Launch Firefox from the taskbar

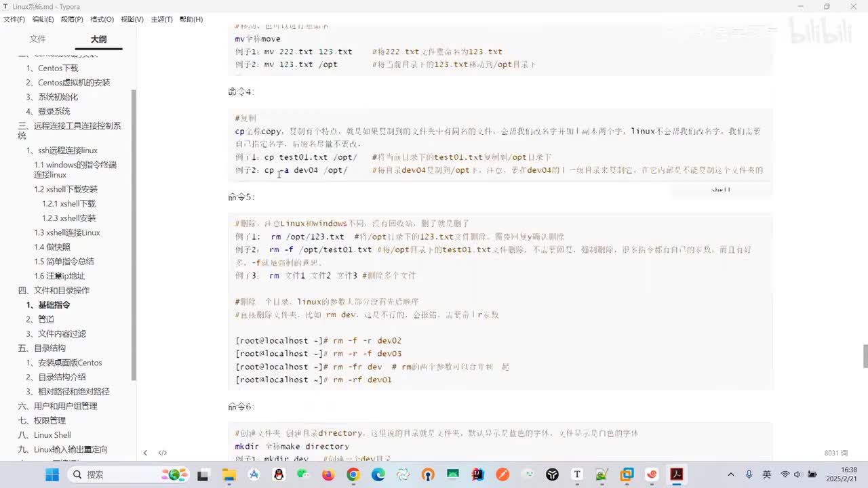click(328, 474)
